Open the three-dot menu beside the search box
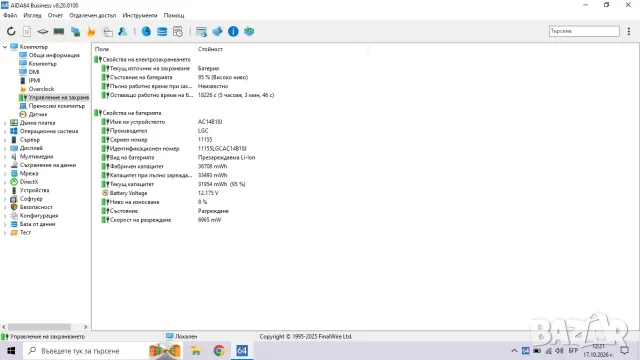This screenshot has width=640, height=360. pos(629,31)
